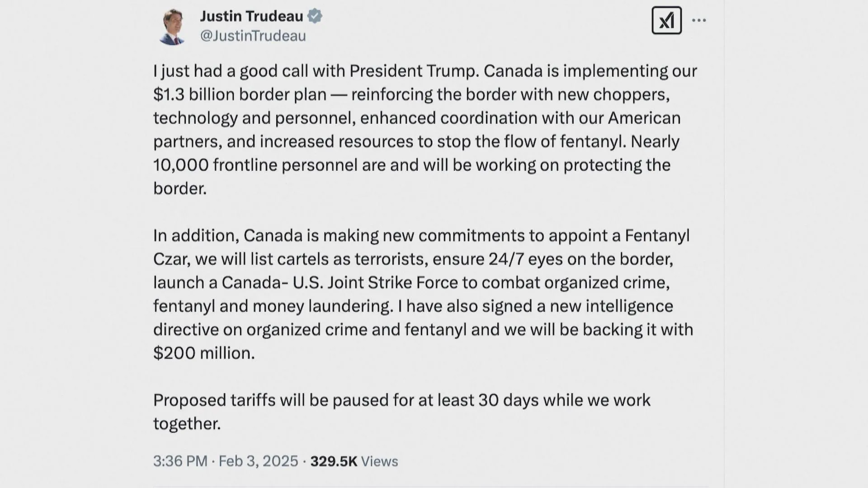Click the word Views after the count

click(380, 461)
